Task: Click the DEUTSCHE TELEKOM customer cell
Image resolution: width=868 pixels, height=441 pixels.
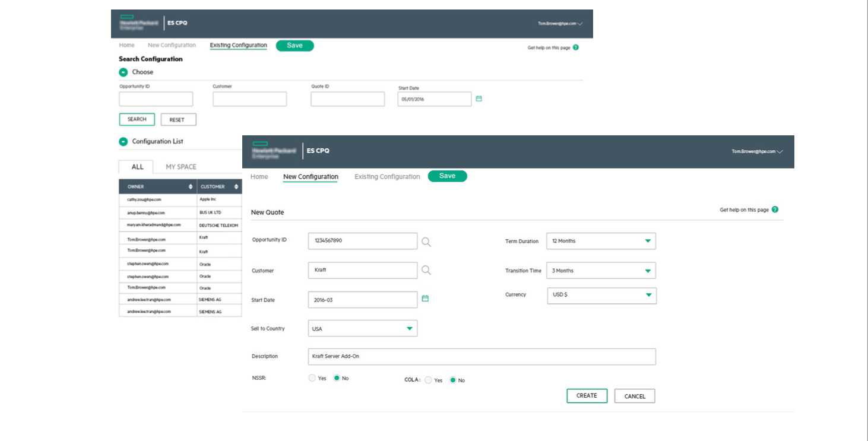Action: tap(220, 226)
